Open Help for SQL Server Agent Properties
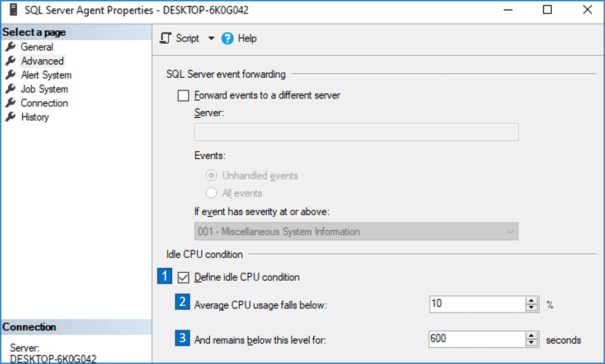The image size is (605, 364). coord(245,38)
